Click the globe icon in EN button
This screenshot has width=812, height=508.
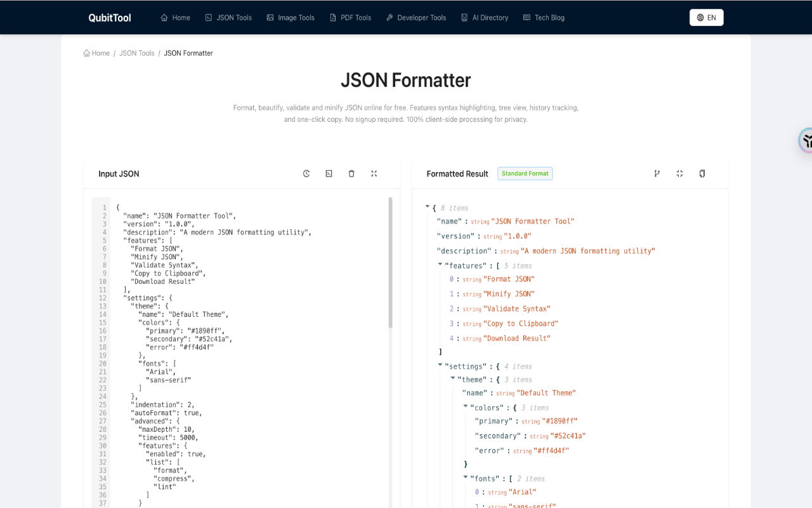700,18
